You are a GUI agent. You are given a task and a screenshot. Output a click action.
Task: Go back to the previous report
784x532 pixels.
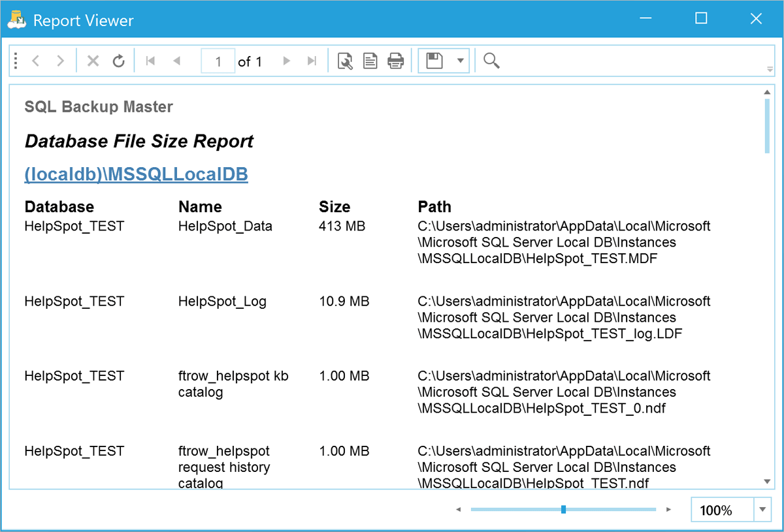[36, 61]
